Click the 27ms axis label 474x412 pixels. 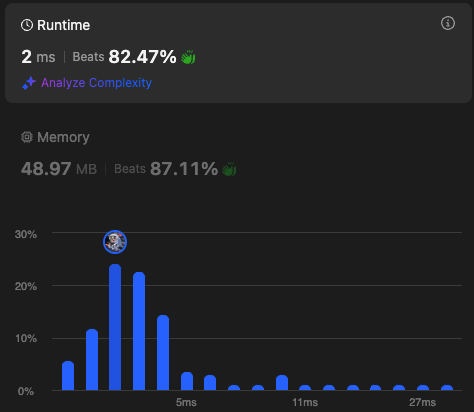422,402
